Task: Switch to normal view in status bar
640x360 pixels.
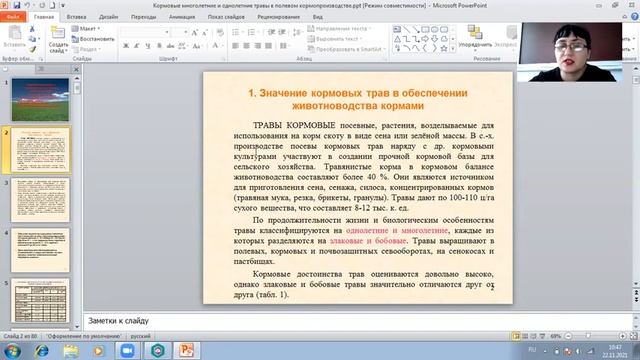Action: [x=516, y=336]
